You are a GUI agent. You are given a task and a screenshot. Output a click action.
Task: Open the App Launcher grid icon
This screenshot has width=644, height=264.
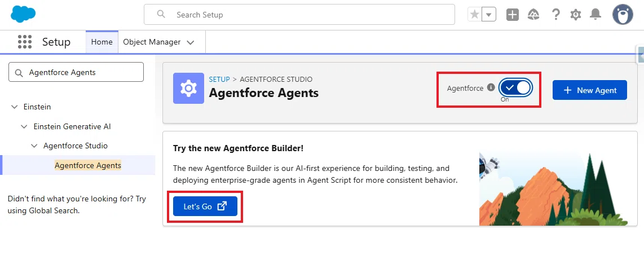pos(25,42)
